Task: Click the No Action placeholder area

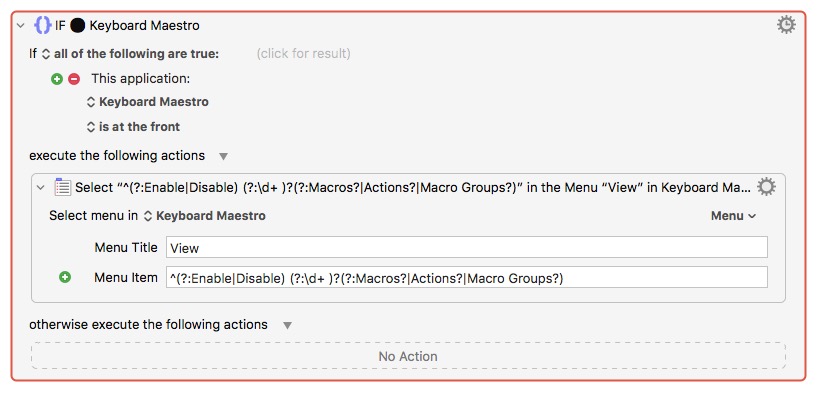Action: [x=408, y=356]
